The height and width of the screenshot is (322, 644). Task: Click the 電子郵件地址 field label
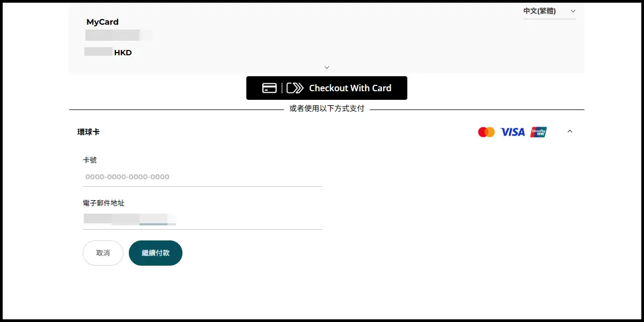[104, 203]
